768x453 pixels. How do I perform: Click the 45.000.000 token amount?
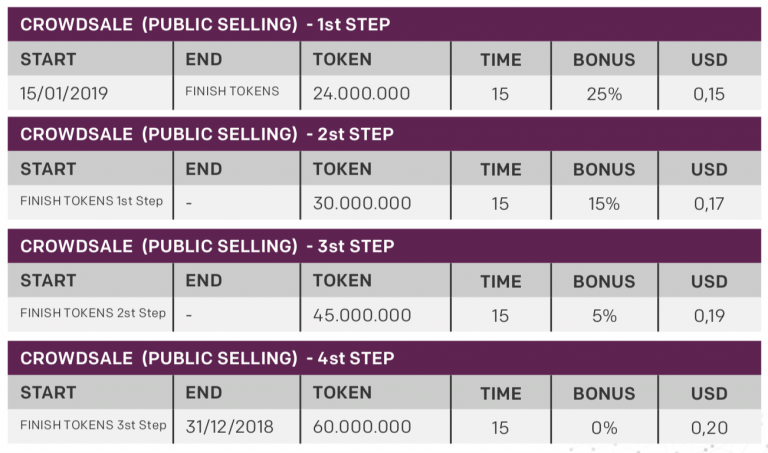point(362,315)
